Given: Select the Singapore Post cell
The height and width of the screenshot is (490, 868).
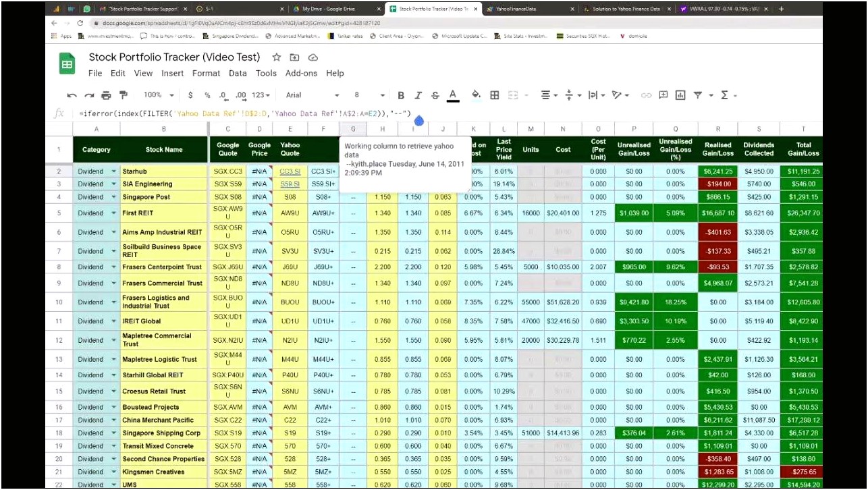Looking at the screenshot, I should (x=164, y=197).
